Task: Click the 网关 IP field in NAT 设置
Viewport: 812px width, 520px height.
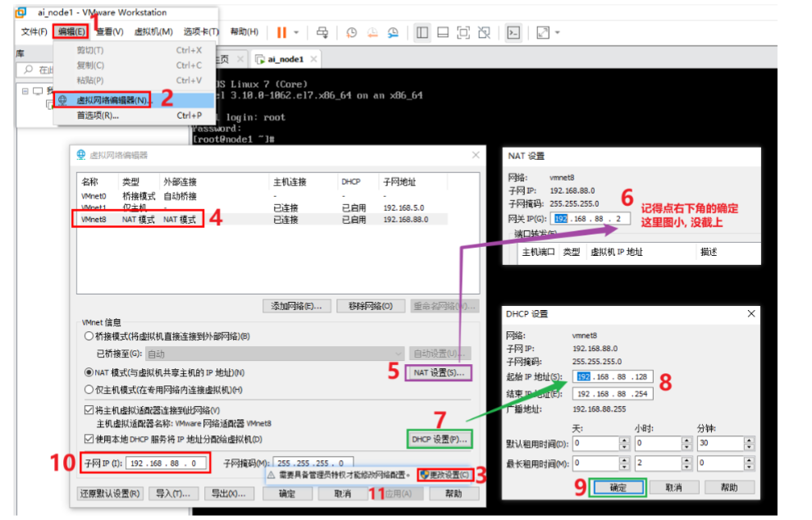Action: [x=591, y=218]
